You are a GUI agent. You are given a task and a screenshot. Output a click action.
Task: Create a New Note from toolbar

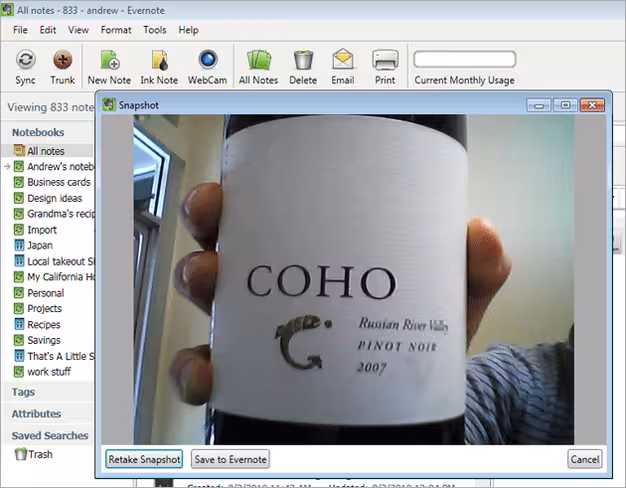110,60
